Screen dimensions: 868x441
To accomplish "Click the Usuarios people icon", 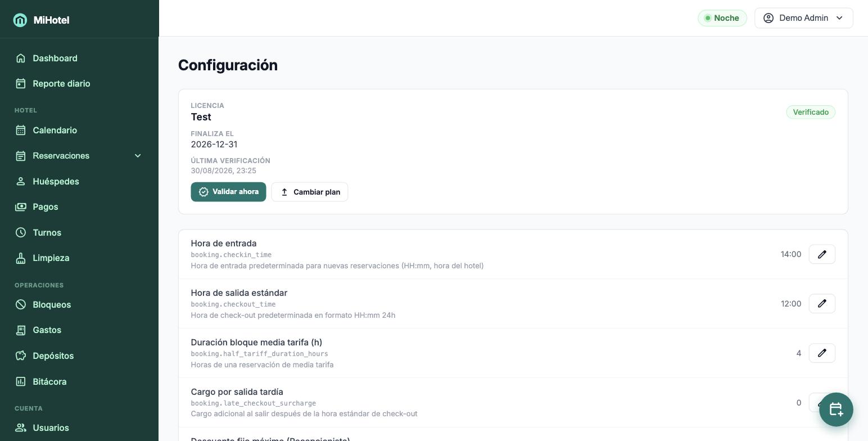I will [x=21, y=427].
